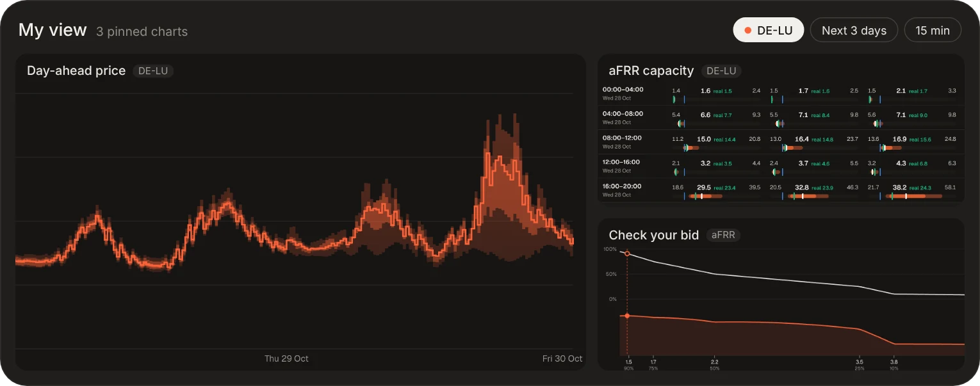Click DE-LU tag beside Day-ahead price title

pos(153,71)
